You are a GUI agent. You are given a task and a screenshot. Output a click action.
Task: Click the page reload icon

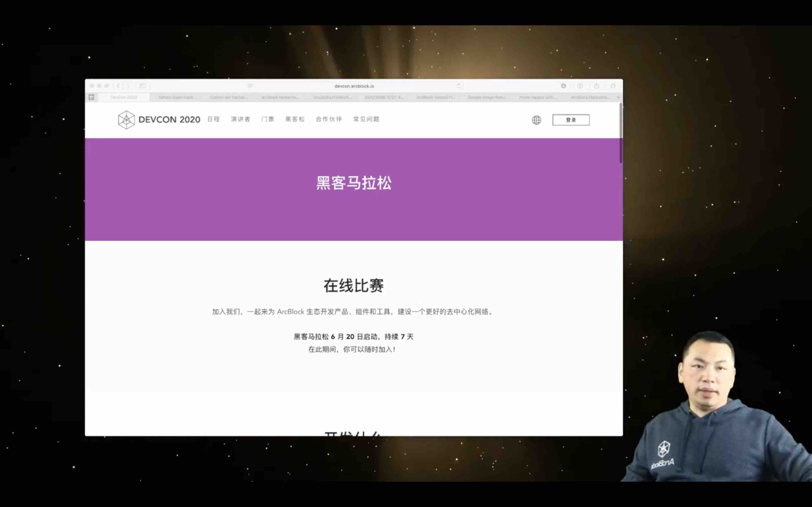pos(458,86)
